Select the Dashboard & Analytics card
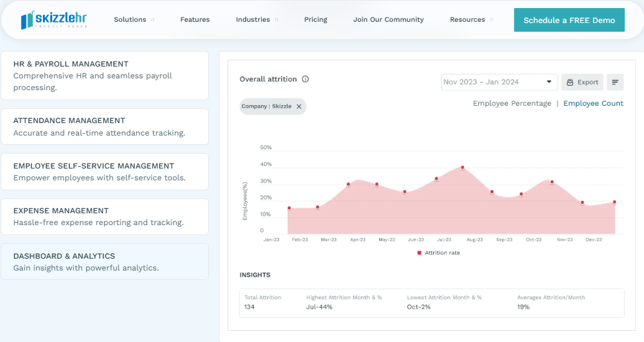The image size is (644, 342). coord(104,261)
